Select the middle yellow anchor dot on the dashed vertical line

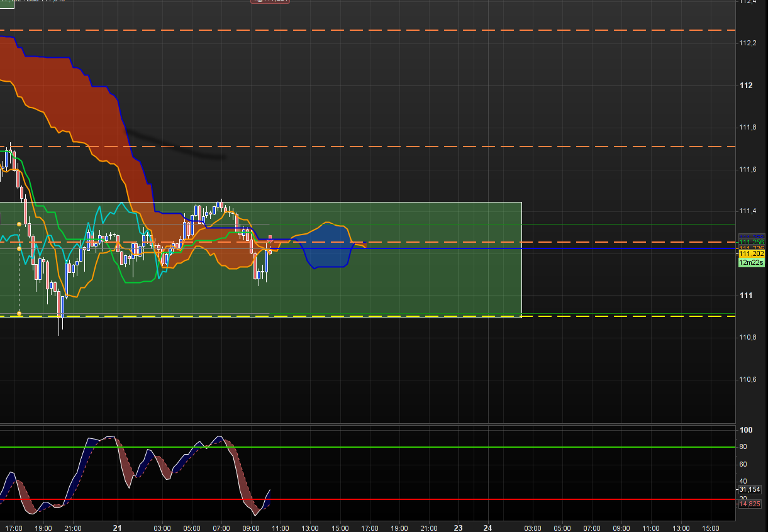coord(19,249)
